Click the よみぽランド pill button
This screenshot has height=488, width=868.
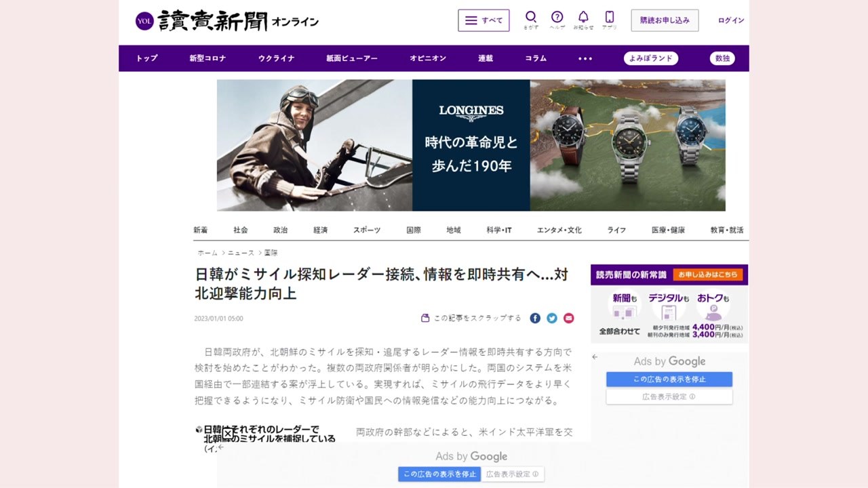pyautogui.click(x=651, y=58)
